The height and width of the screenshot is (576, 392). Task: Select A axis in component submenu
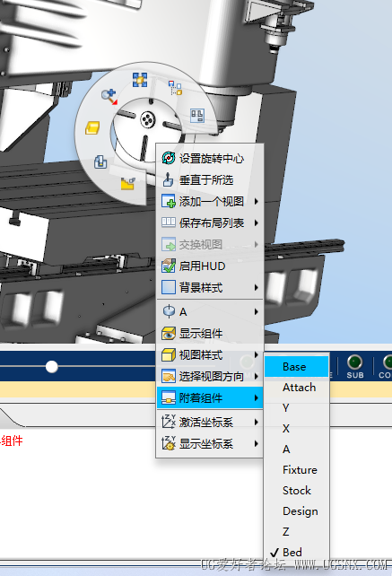point(297,449)
